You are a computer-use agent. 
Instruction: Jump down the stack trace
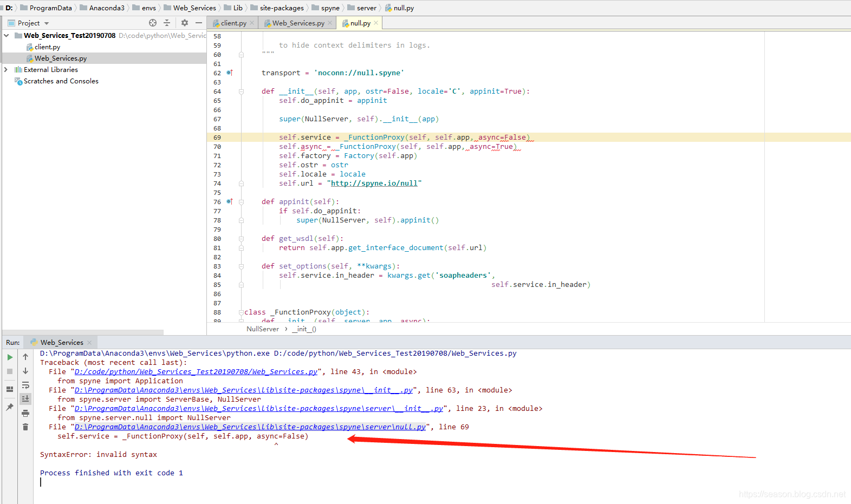click(25, 371)
